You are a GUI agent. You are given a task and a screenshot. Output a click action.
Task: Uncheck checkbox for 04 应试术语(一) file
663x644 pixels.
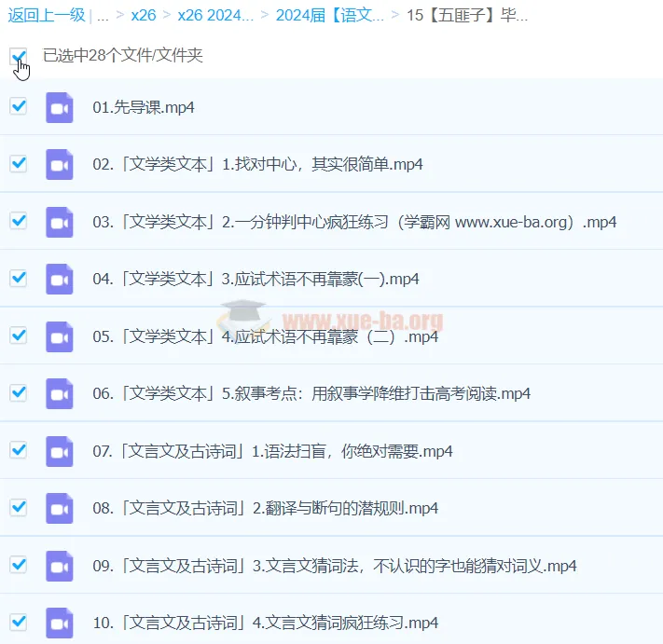[18, 278]
